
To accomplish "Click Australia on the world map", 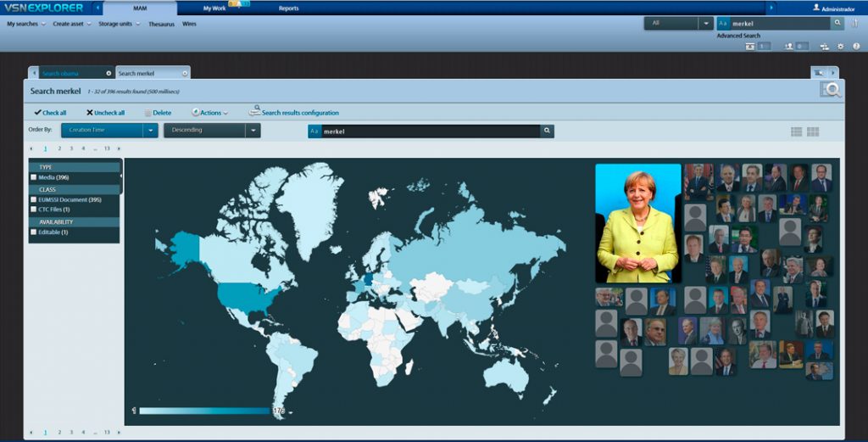I will pyautogui.click(x=505, y=375).
